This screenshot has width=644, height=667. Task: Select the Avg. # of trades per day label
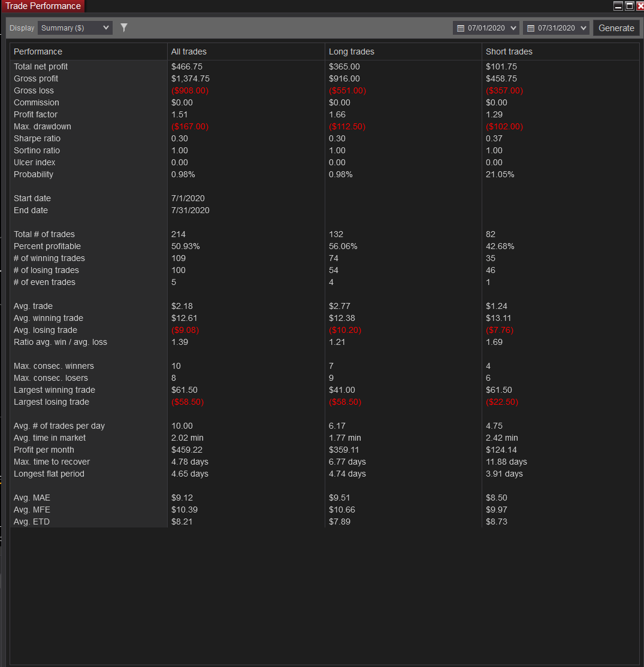coord(59,426)
